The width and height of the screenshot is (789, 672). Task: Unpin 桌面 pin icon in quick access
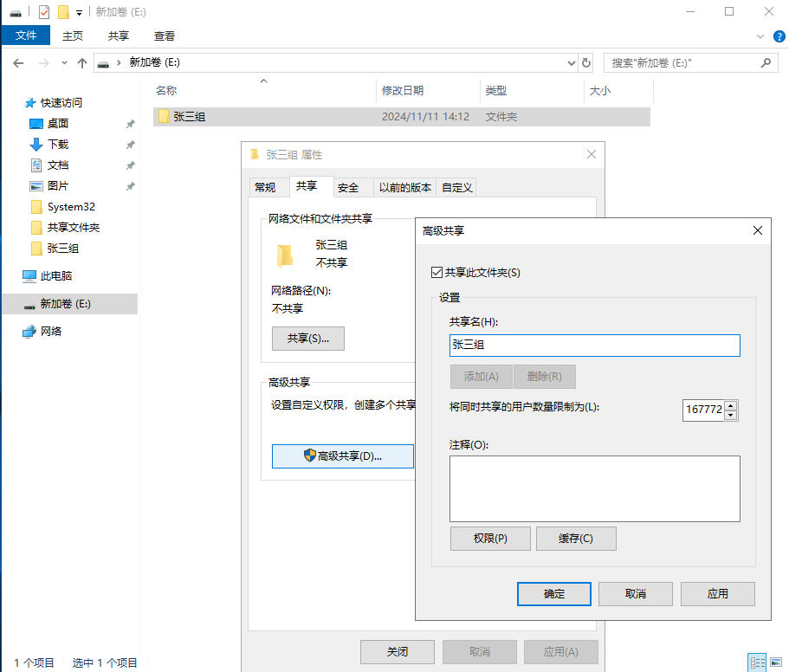130,124
